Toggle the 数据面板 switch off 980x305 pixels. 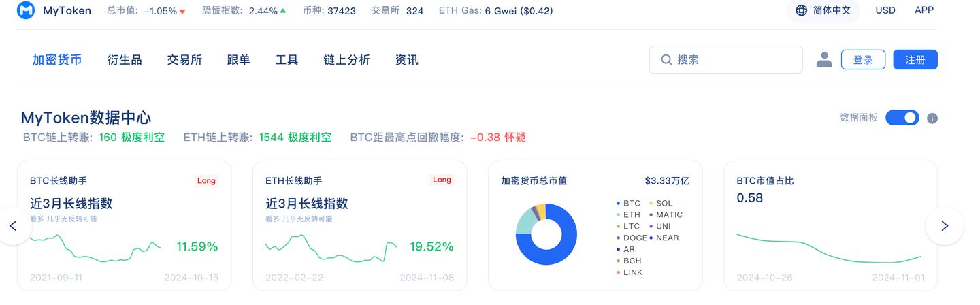point(902,118)
